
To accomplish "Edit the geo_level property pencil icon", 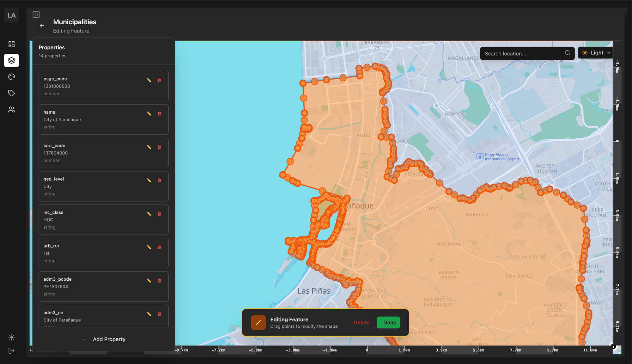I will [x=149, y=181].
